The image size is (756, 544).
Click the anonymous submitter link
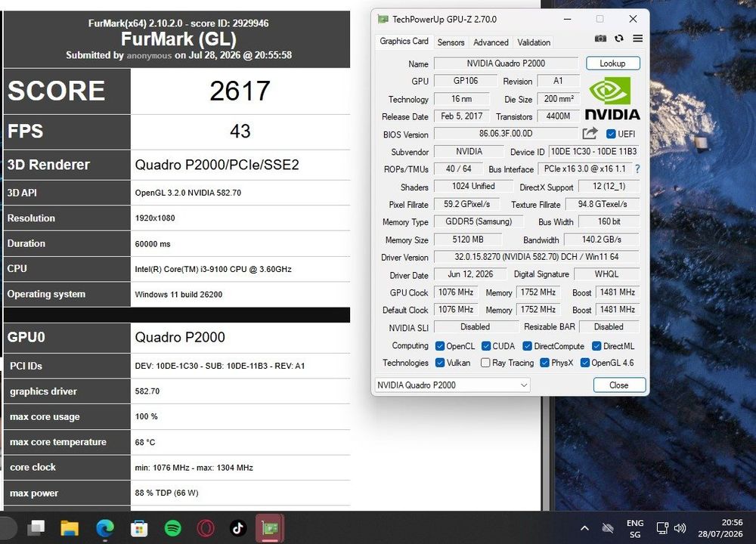coord(149,55)
